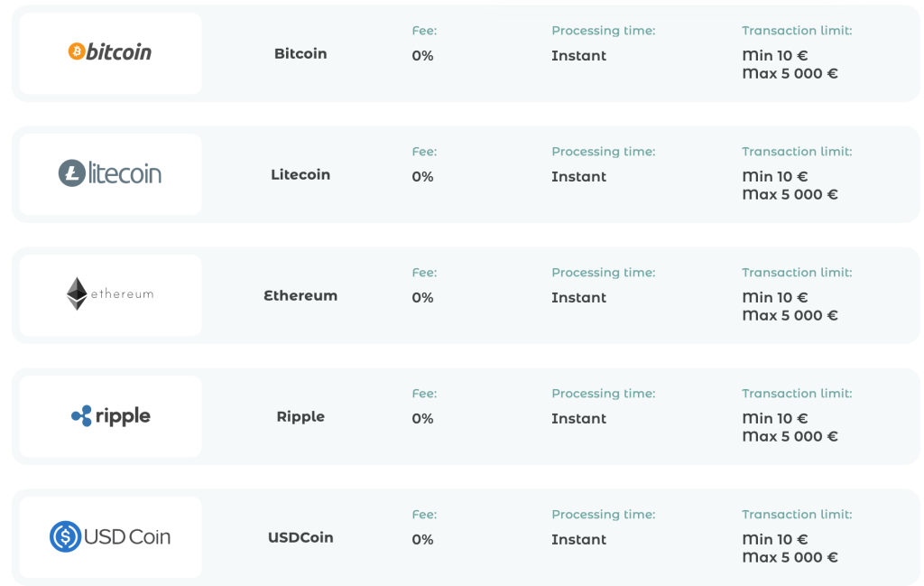Image resolution: width=924 pixels, height=586 pixels.
Task: Click Ripple's 0% fee value
Action: (422, 419)
